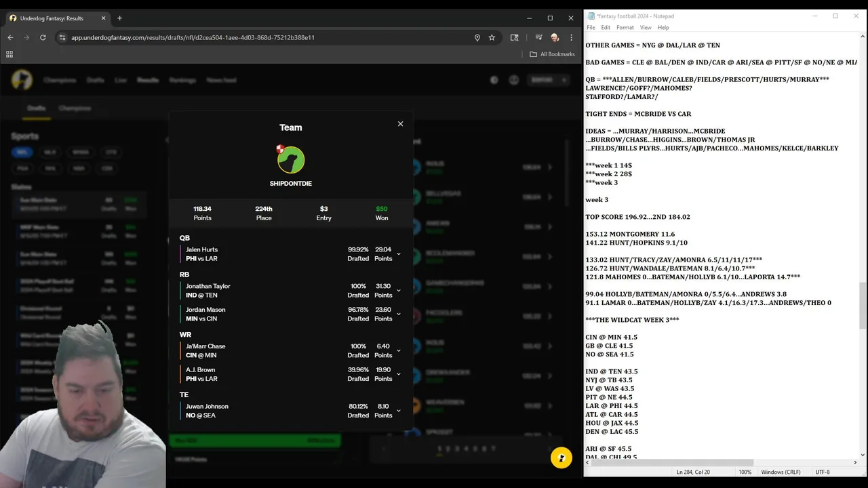868x488 pixels.
Task: Click the Notepad app icon in title bar
Action: pos(591,16)
